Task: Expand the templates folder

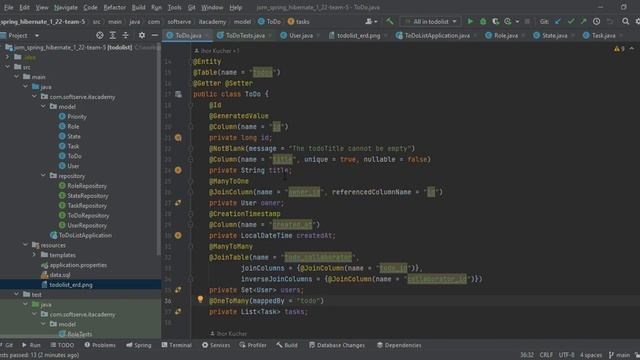Action: click(x=35, y=255)
